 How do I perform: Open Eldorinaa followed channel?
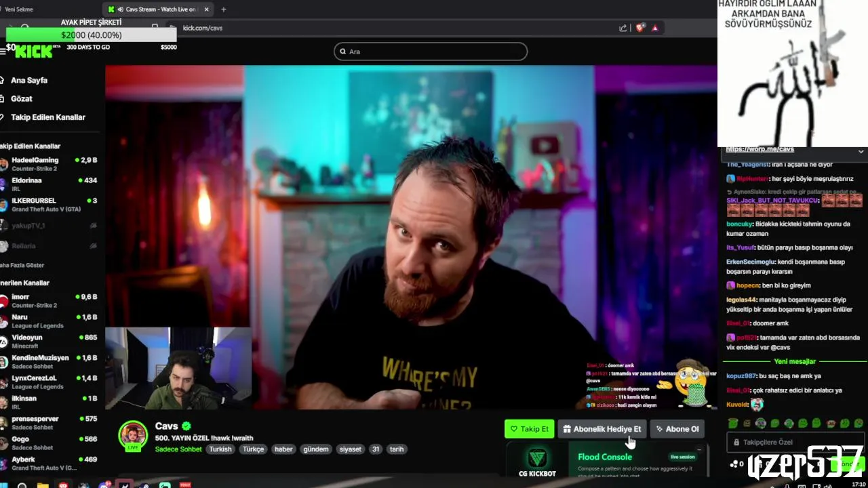pos(49,184)
